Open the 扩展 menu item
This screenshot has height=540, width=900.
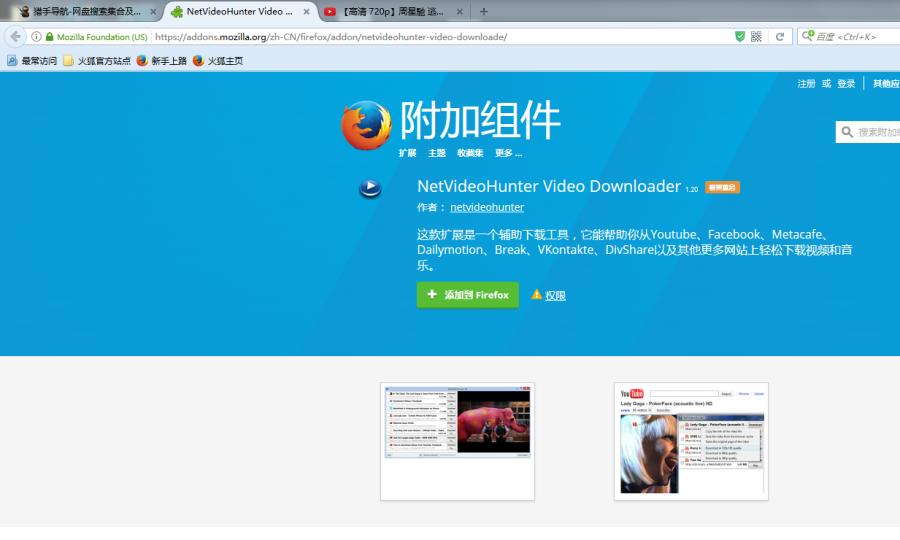(408, 153)
